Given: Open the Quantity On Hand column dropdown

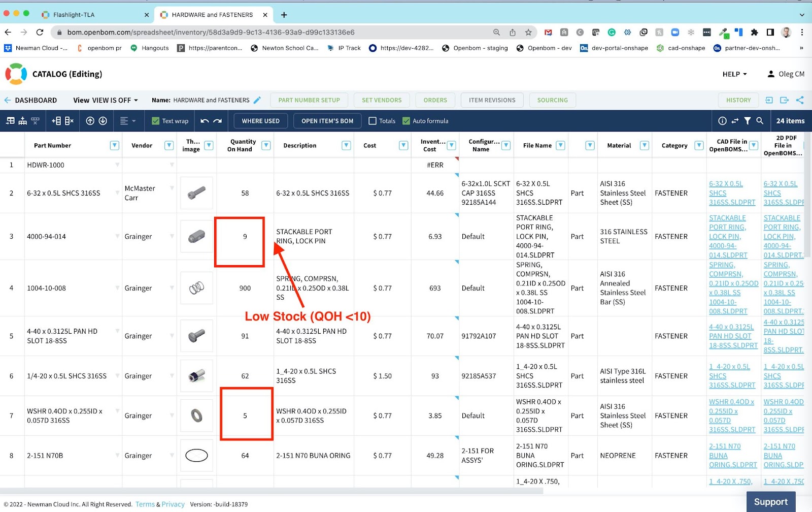Looking at the screenshot, I should [266, 145].
